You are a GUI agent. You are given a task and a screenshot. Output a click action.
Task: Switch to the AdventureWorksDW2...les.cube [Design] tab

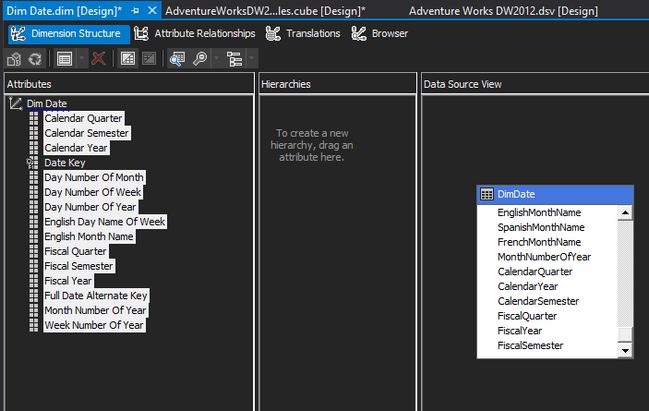265,11
